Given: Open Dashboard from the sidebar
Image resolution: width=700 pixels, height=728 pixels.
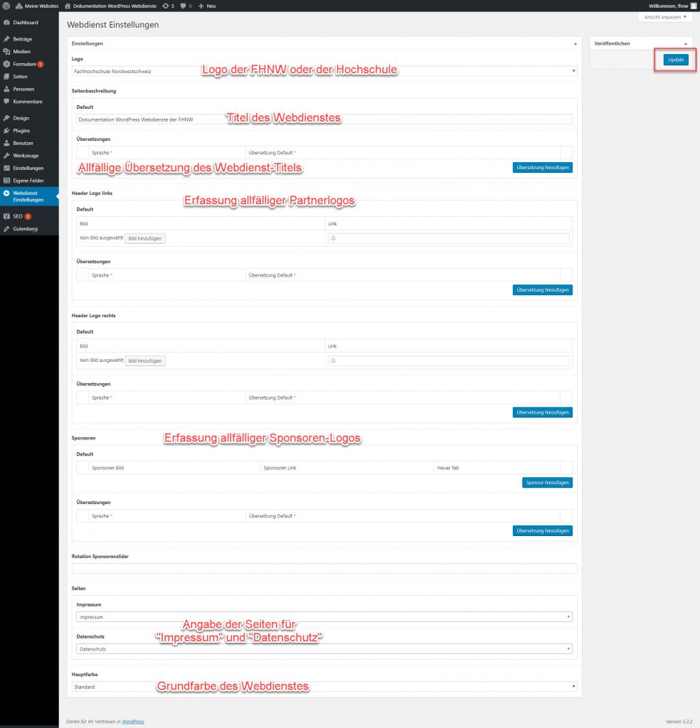Looking at the screenshot, I should click(x=25, y=23).
